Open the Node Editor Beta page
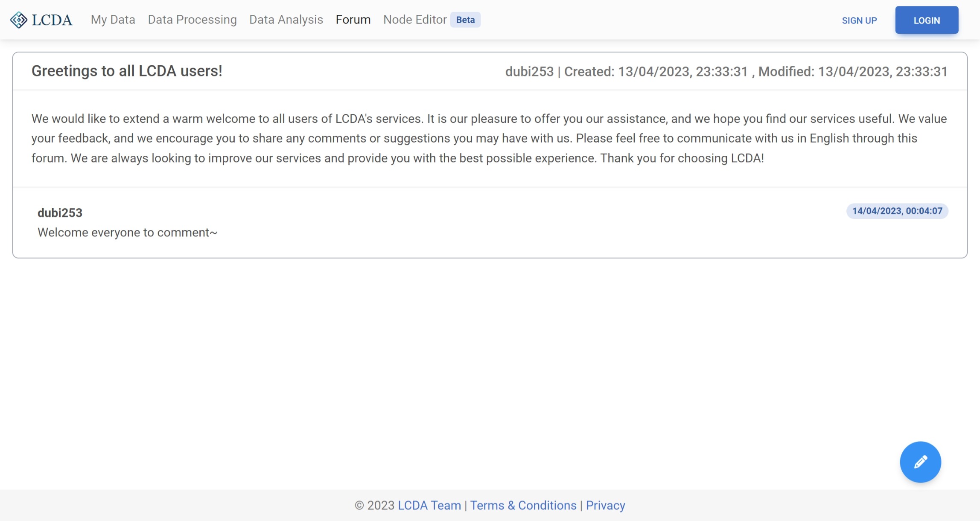The width and height of the screenshot is (980, 521). point(414,20)
